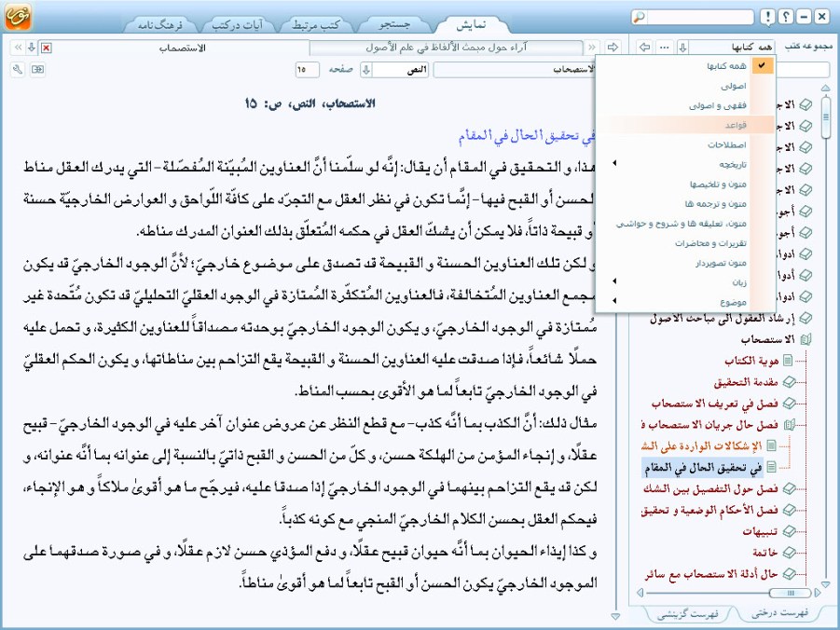The width and height of the screenshot is (840, 630).
Task: Click the left arrow beside the book collection box
Action: [645, 48]
